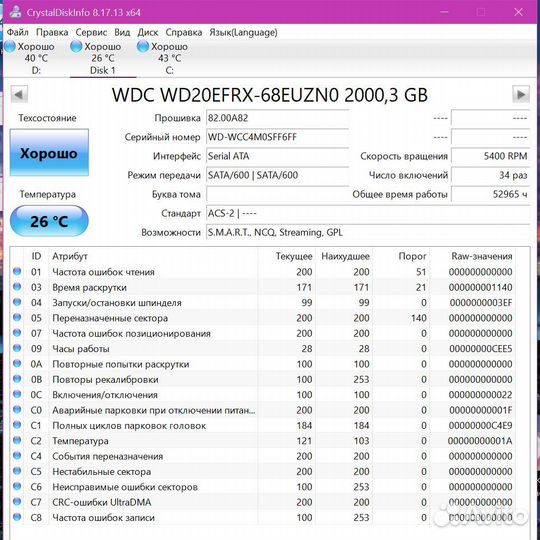Viewport: 540px width, 540px height.
Task: Click the serial number field WD-WCC4M0SFF6FF
Action: tap(277, 137)
